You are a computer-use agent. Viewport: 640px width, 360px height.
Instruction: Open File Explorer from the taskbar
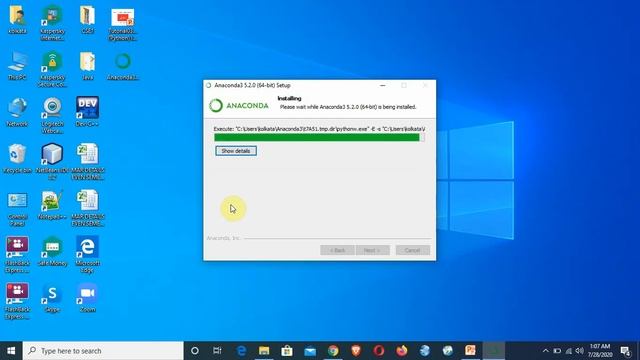[264, 351]
